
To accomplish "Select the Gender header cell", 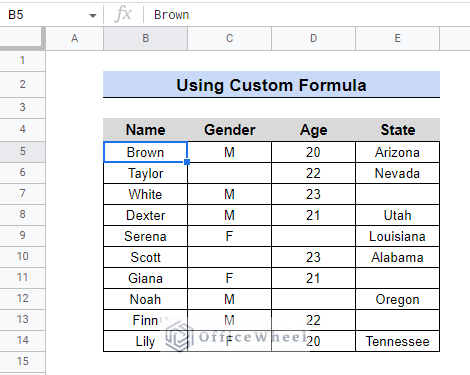I will click(229, 130).
